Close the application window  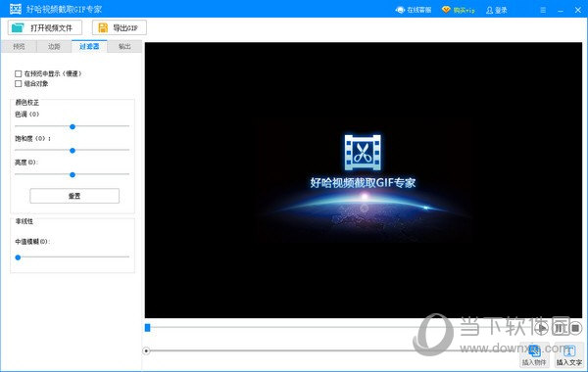(x=578, y=10)
